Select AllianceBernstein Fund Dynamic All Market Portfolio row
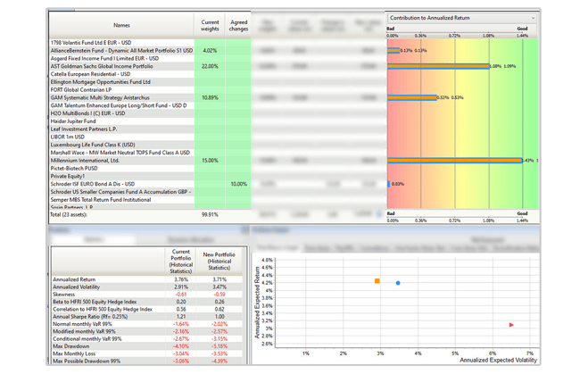588x374 pixels. point(121,51)
